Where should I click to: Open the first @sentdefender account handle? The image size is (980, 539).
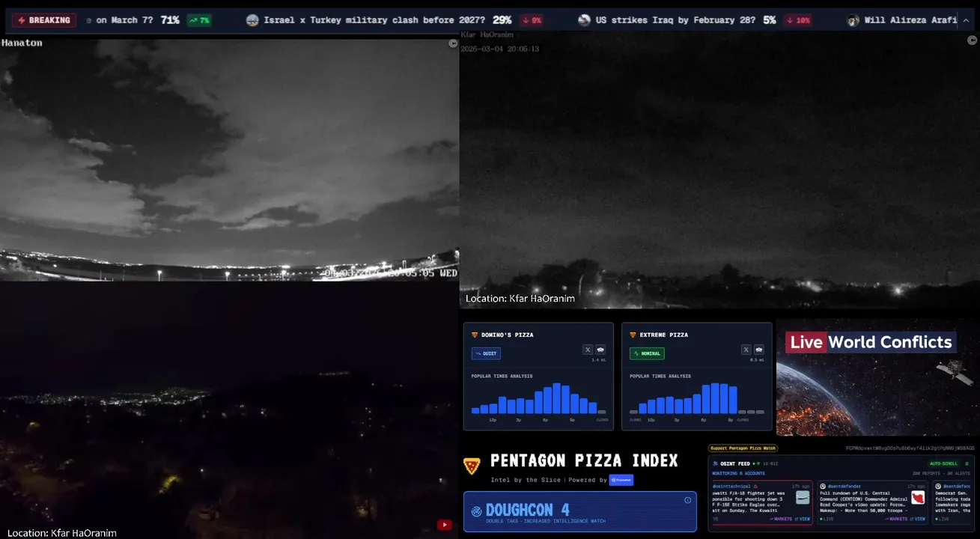click(844, 487)
